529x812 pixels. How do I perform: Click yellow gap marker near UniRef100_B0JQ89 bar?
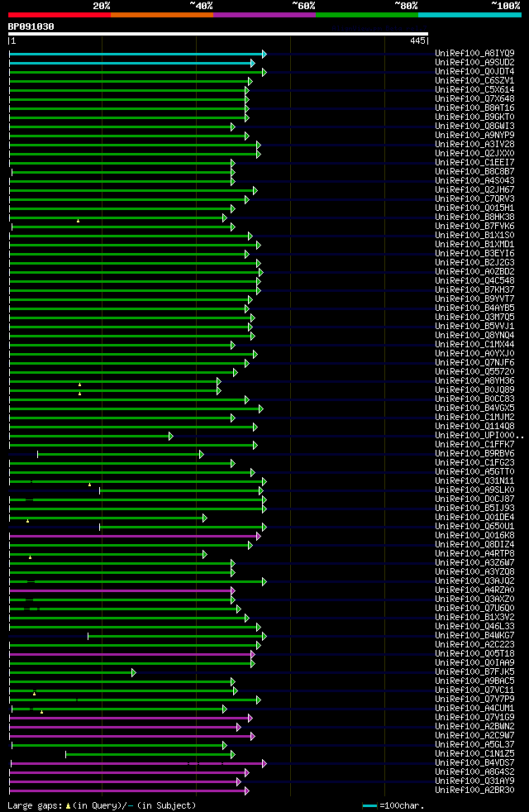[x=79, y=394]
